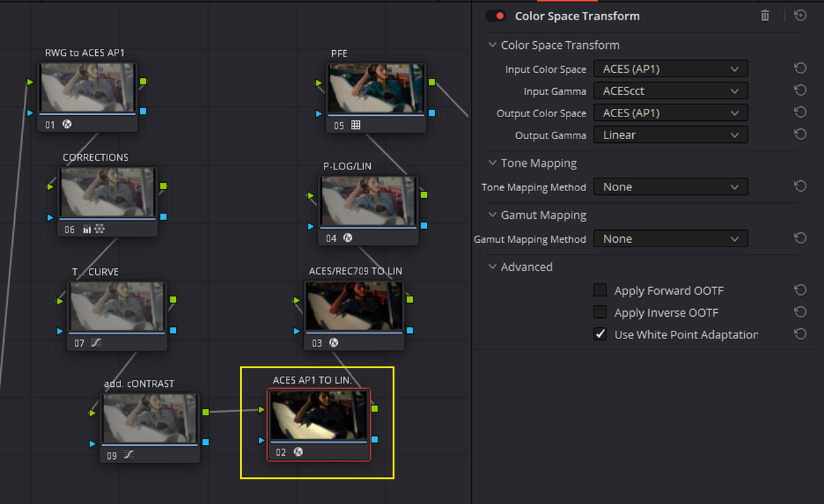Click the FX badge icon on node 04
This screenshot has height=504, width=824.
click(x=348, y=238)
